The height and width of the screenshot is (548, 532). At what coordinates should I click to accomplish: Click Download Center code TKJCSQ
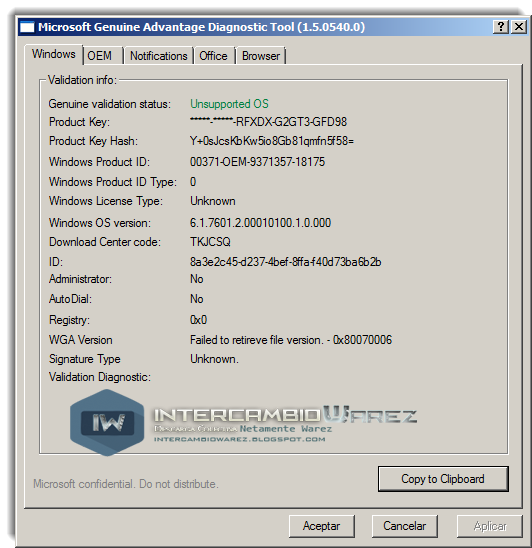pyautogui.click(x=210, y=242)
